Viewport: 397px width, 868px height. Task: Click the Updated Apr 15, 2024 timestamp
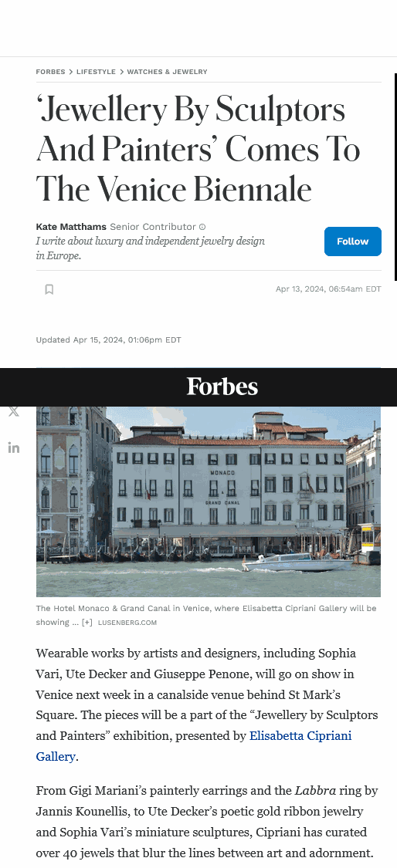109,340
